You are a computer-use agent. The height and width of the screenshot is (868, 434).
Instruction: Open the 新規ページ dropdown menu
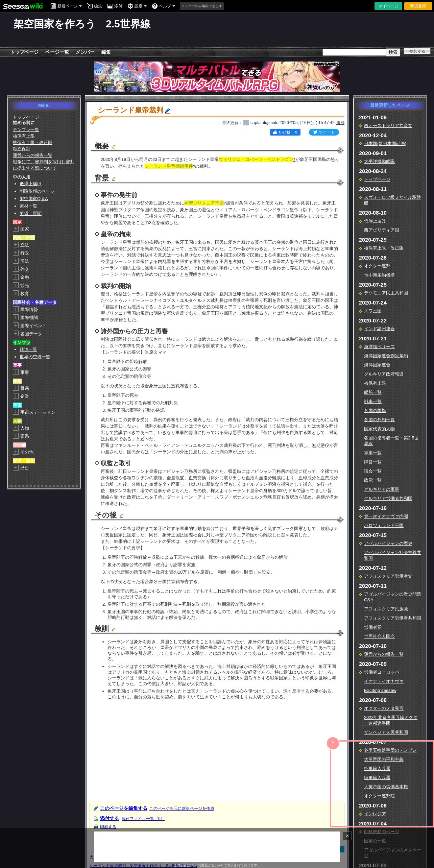click(66, 6)
